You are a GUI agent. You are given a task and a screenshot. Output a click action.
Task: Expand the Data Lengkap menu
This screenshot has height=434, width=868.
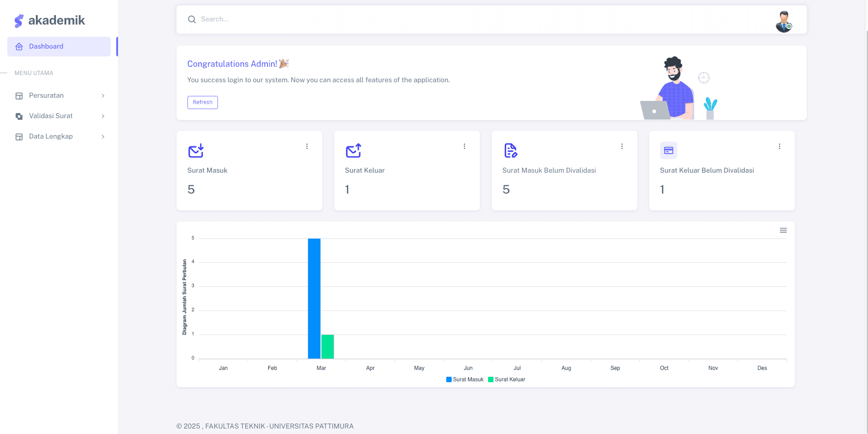(x=59, y=136)
